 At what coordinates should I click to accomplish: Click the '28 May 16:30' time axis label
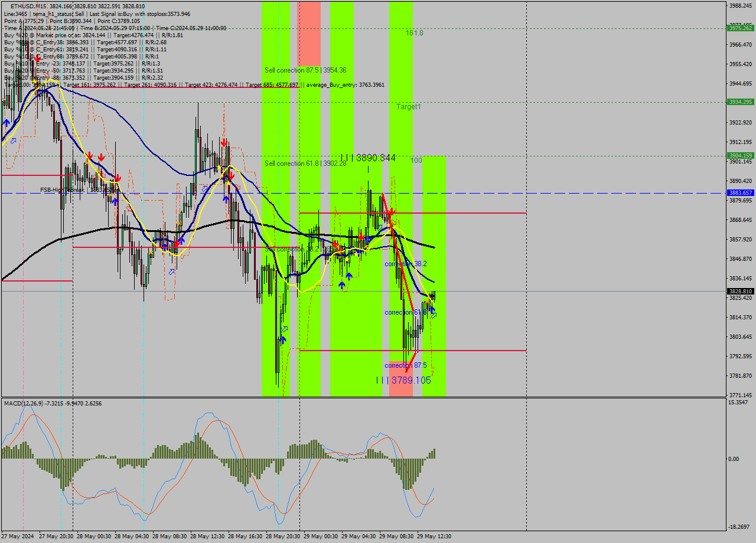pyautogui.click(x=245, y=537)
